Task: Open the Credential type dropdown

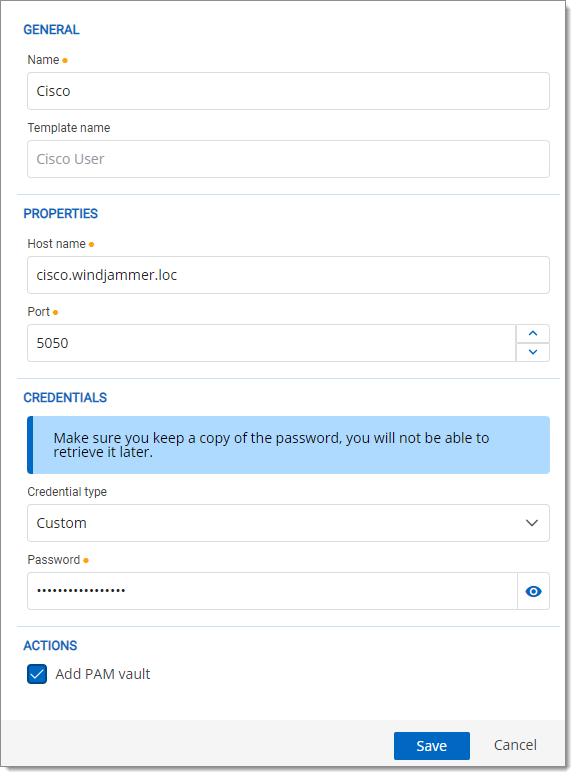Action: pos(288,523)
